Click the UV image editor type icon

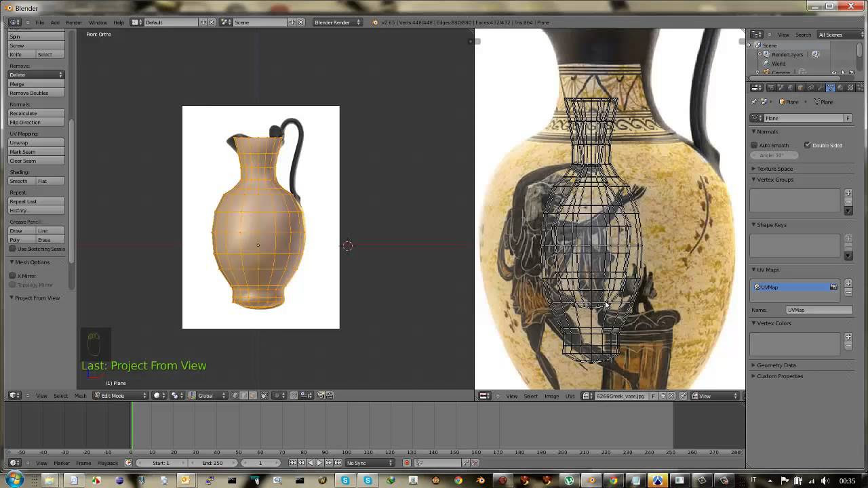point(484,396)
